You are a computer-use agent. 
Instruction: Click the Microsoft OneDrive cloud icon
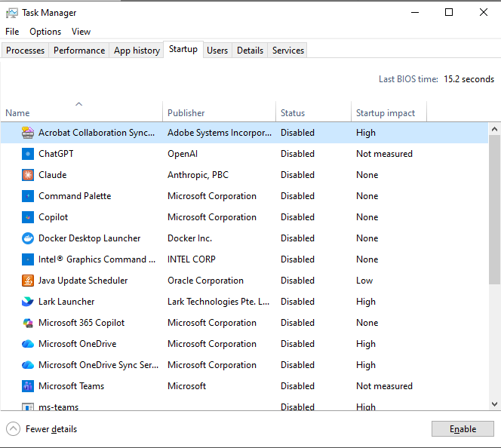point(28,344)
